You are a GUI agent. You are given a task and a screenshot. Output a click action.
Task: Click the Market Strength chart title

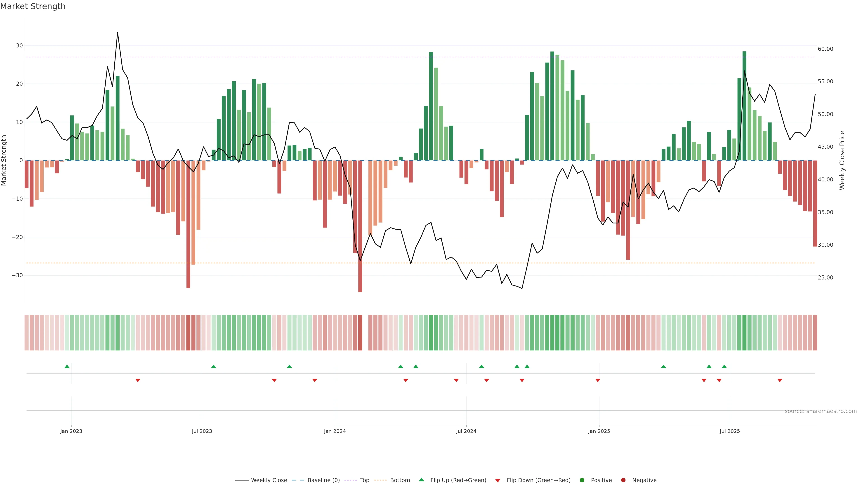tap(33, 6)
